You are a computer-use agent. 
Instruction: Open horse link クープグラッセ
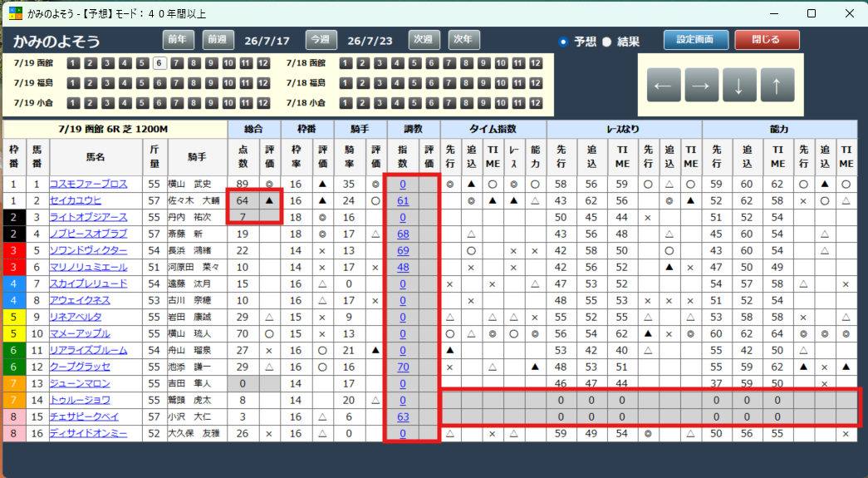click(x=80, y=367)
